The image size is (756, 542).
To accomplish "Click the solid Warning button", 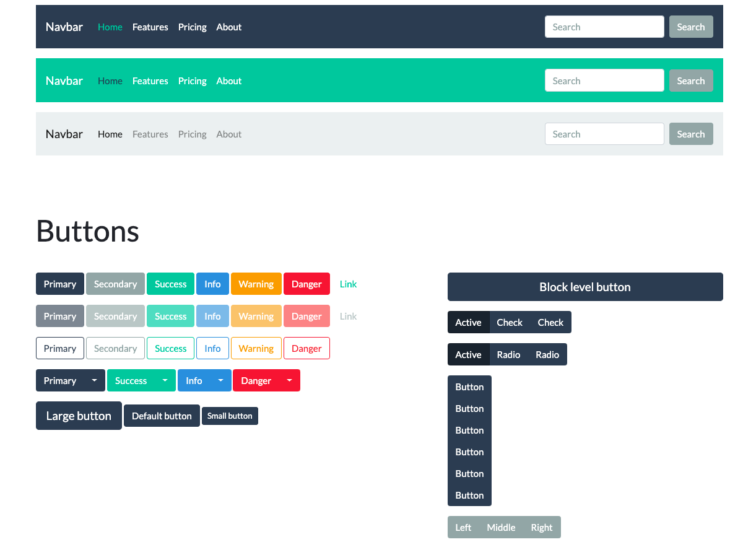I will pyautogui.click(x=256, y=284).
